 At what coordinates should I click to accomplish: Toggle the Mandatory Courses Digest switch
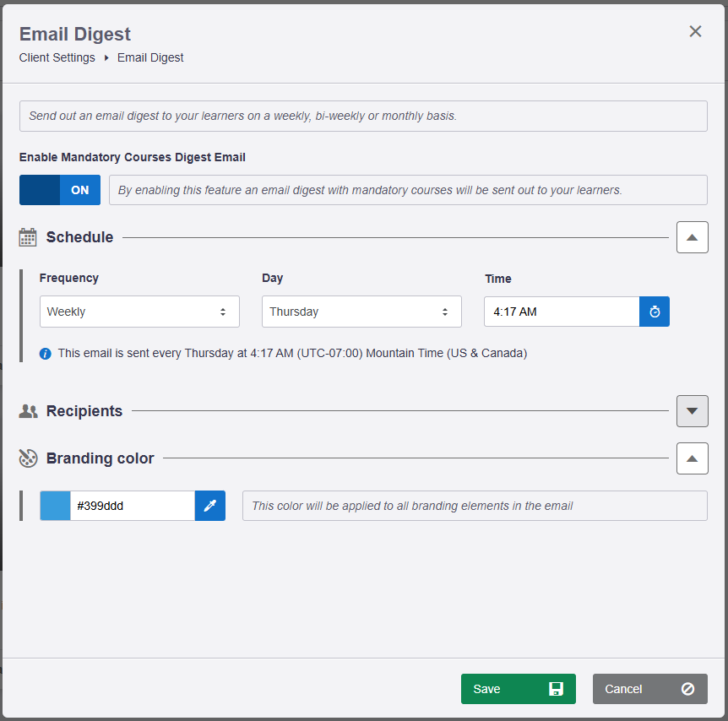(60, 190)
